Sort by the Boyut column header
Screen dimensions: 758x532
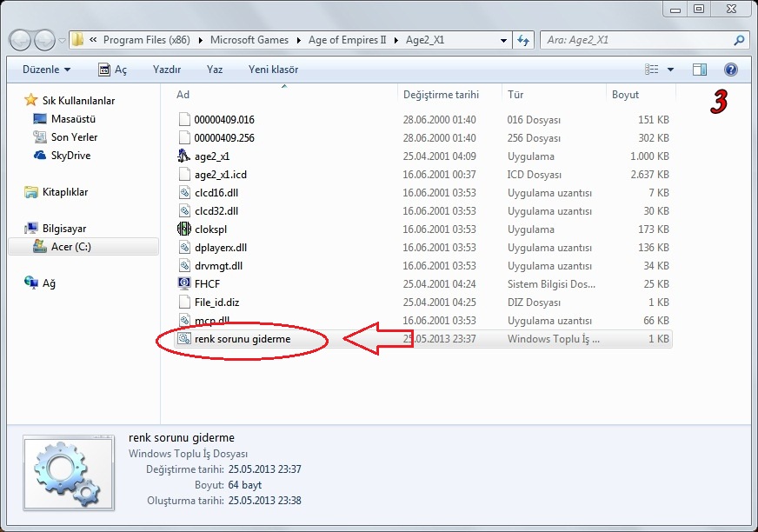click(x=625, y=95)
